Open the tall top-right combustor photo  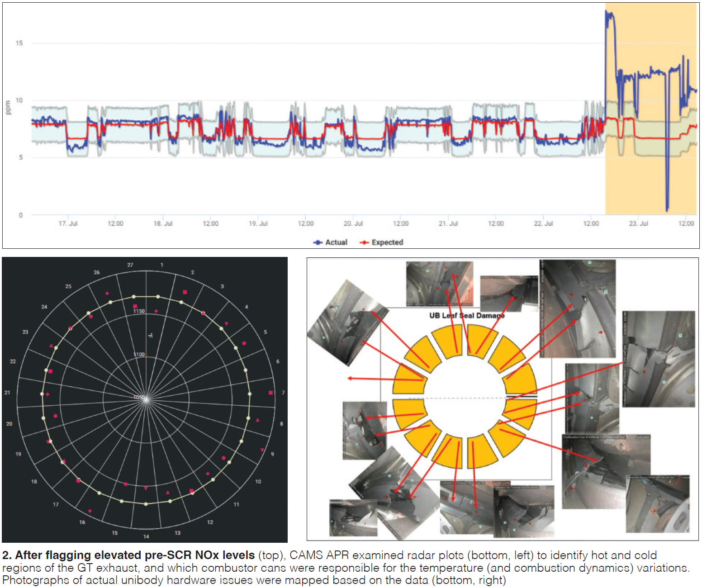(578, 308)
